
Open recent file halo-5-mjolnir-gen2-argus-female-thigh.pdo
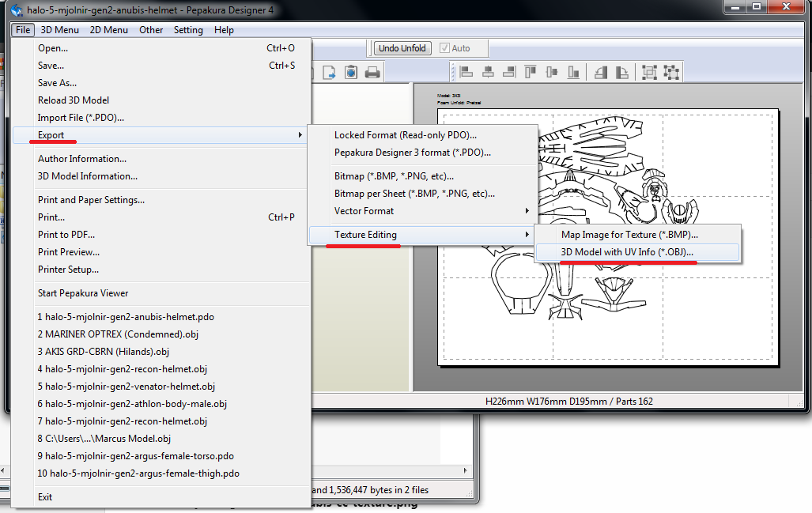[161, 473]
